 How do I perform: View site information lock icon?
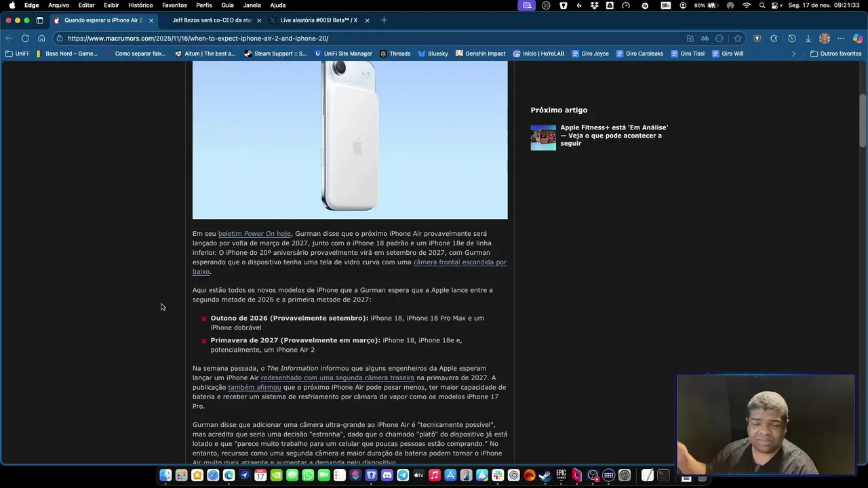click(x=60, y=39)
